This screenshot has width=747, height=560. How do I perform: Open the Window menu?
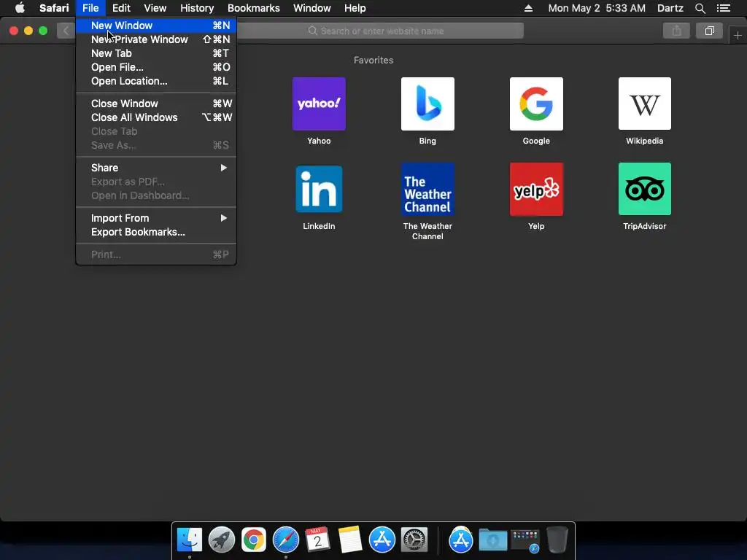click(312, 8)
